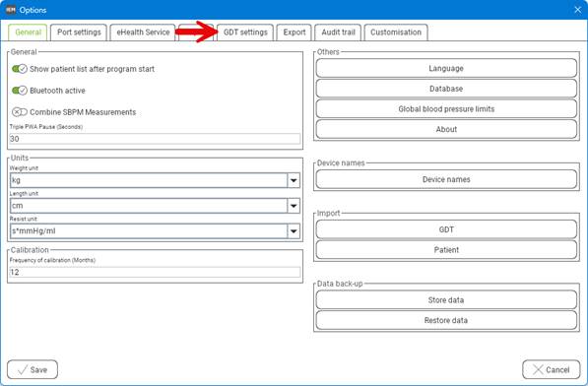The image size is (588, 386).
Task: Open the Audit trail tab
Action: tap(338, 32)
